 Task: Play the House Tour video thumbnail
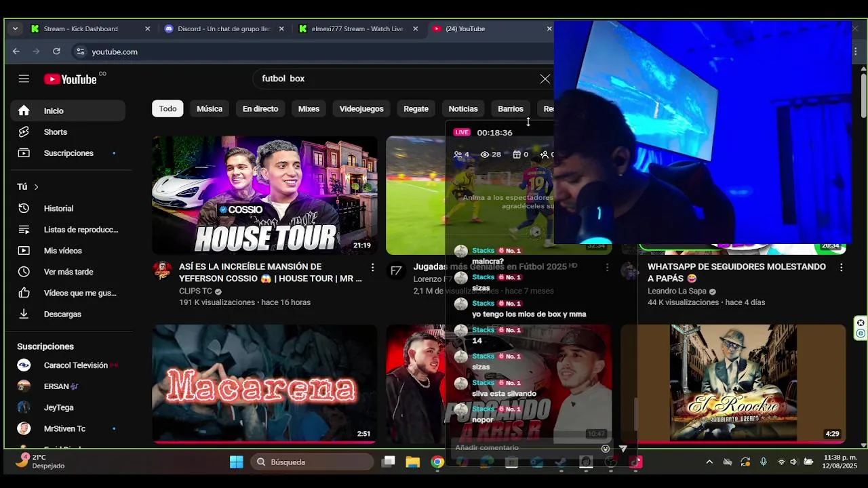pos(264,195)
